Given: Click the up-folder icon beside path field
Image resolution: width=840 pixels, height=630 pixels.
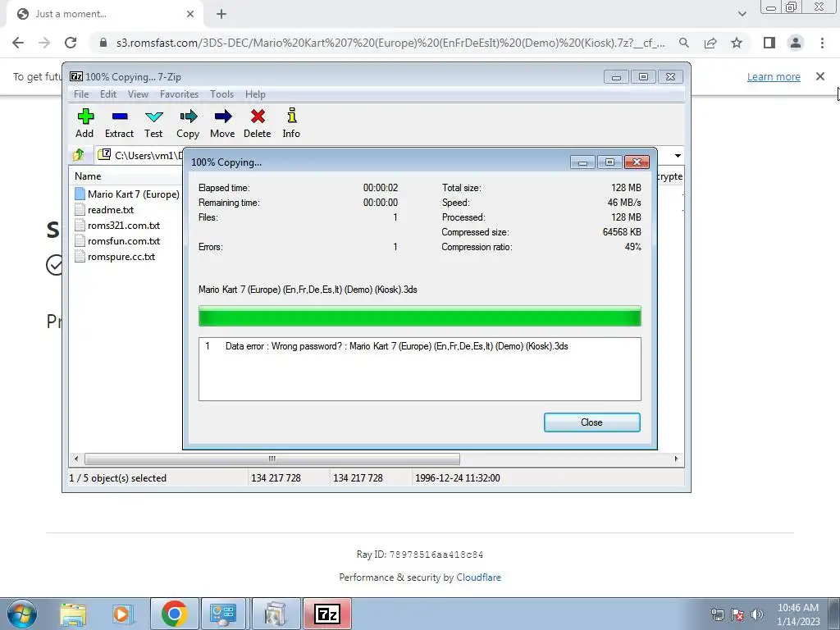Looking at the screenshot, I should click(x=79, y=155).
